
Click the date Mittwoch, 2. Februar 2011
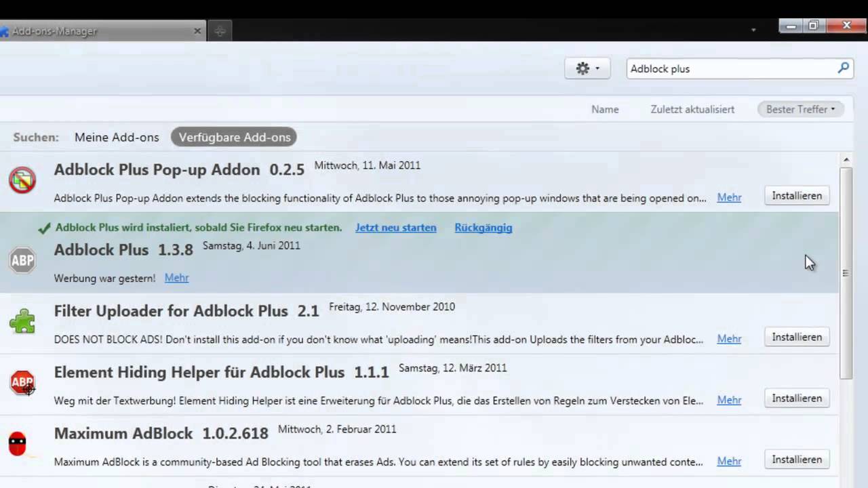[x=337, y=429]
